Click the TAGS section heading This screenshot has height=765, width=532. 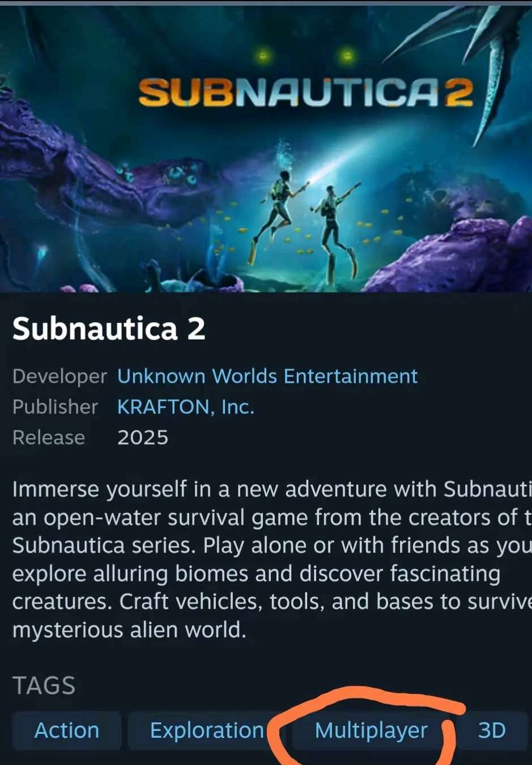tap(44, 686)
